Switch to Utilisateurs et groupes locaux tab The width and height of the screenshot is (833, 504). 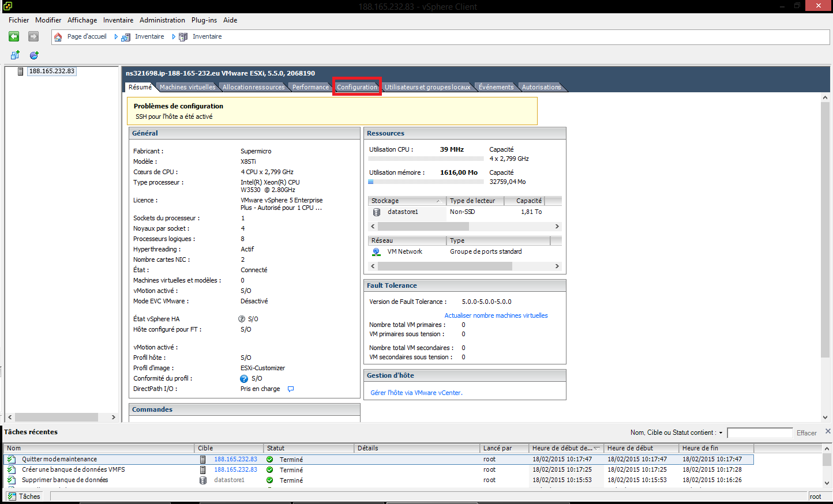pyautogui.click(x=427, y=87)
